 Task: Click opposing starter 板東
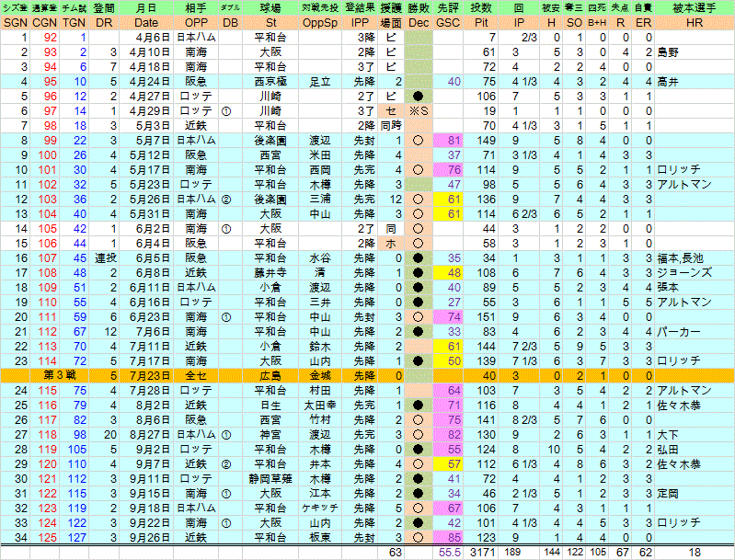[x=320, y=538]
